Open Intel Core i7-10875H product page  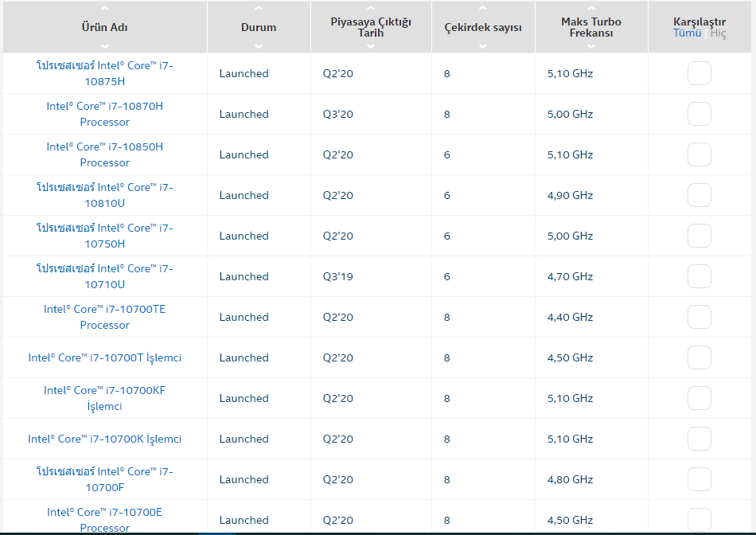click(104, 73)
